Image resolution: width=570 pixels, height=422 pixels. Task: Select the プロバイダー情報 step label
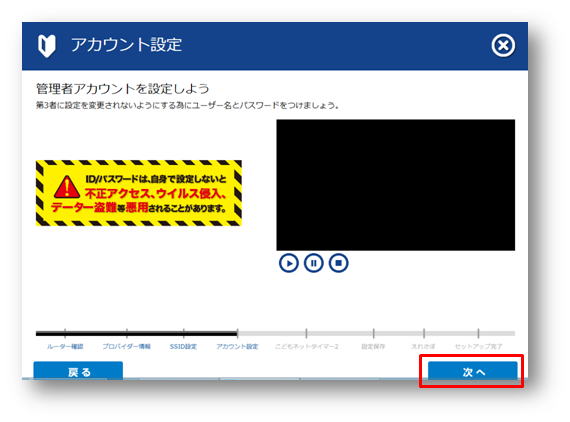click(x=126, y=347)
